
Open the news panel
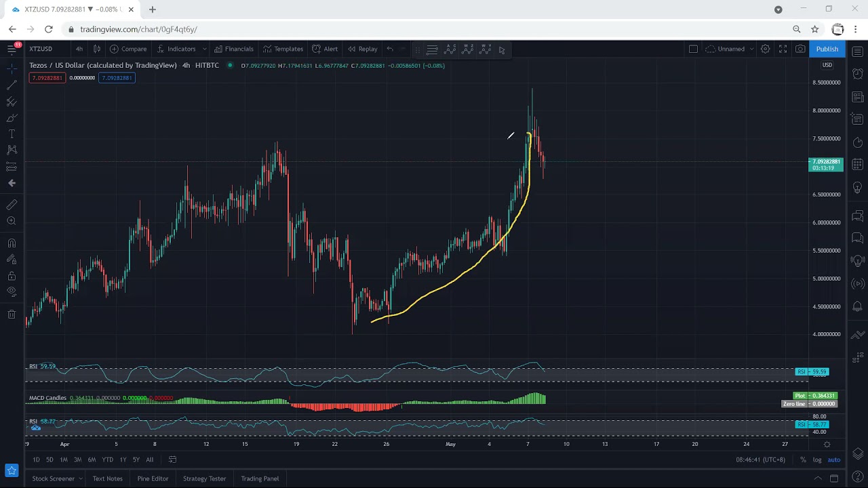click(858, 97)
